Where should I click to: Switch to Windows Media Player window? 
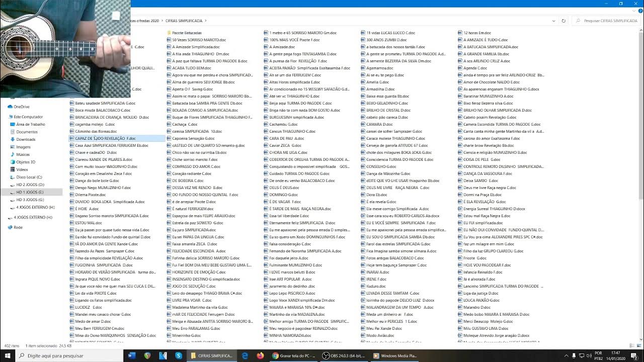(394, 355)
